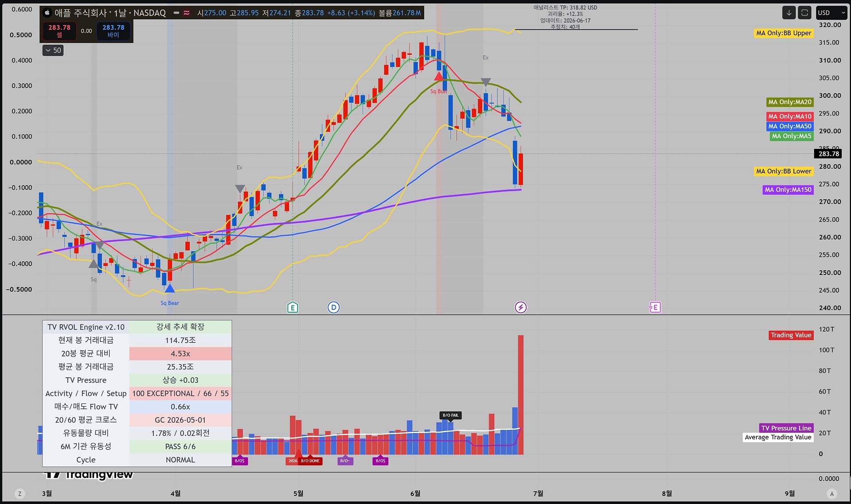Click the 300.00 level on the price scale

pyautogui.click(x=830, y=96)
